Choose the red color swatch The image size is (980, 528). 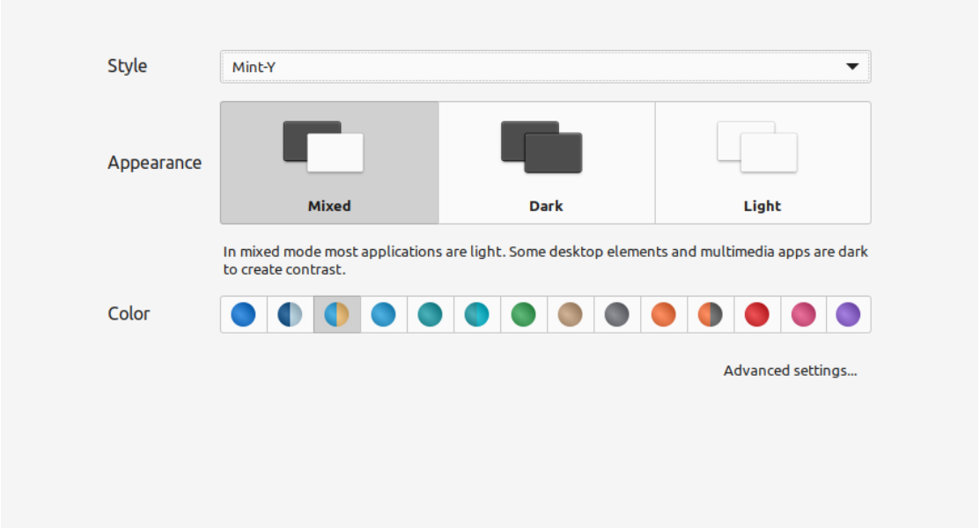pos(757,314)
